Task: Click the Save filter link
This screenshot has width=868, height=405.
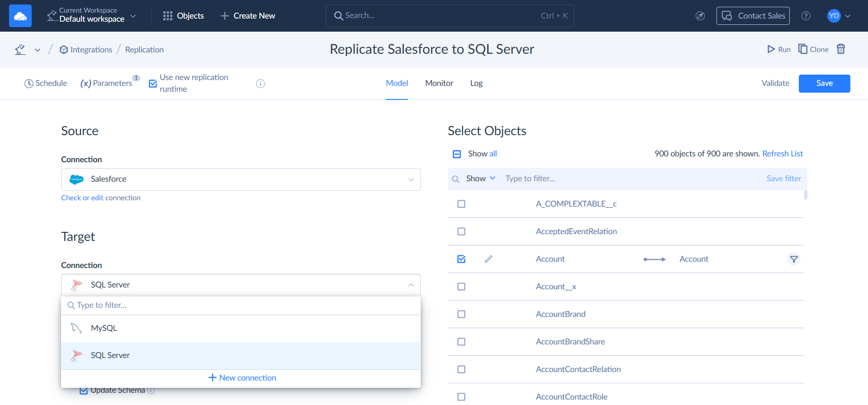Action: [x=784, y=179]
